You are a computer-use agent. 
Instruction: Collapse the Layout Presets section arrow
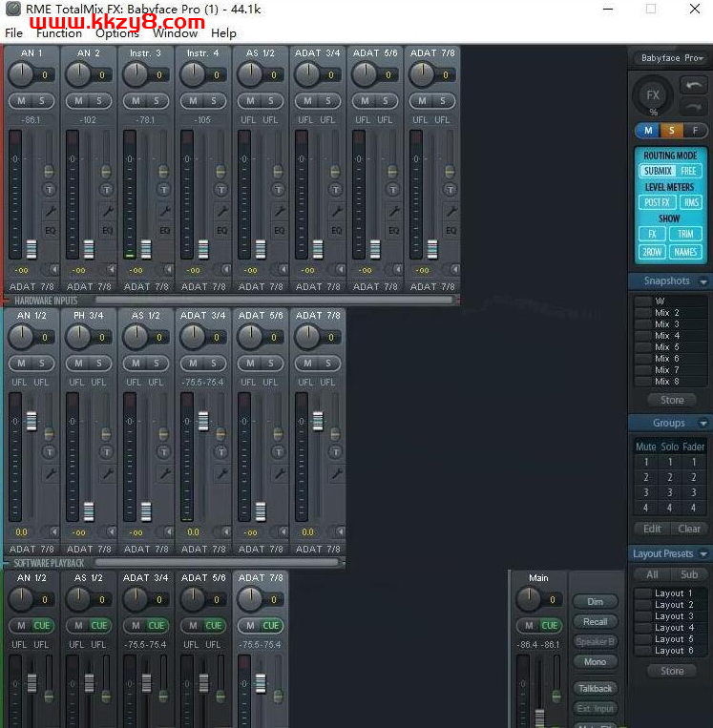tap(703, 554)
